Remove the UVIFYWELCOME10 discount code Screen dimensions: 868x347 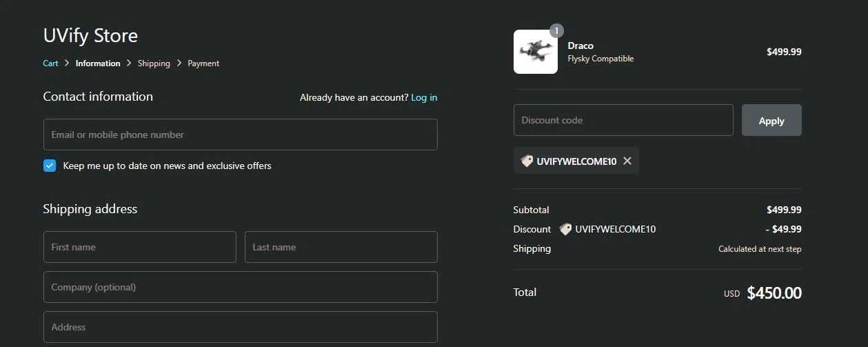click(627, 161)
